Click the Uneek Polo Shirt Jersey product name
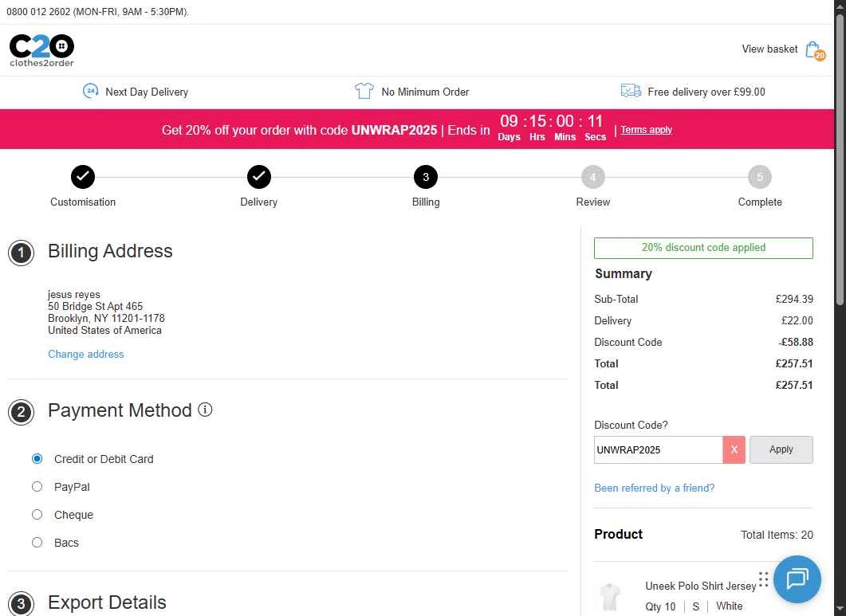 click(700, 586)
